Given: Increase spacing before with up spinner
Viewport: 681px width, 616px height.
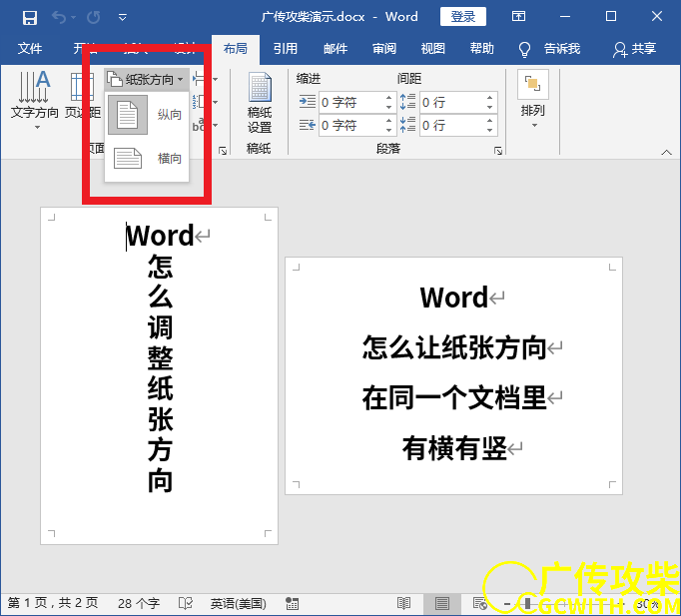Looking at the screenshot, I should click(x=490, y=98).
